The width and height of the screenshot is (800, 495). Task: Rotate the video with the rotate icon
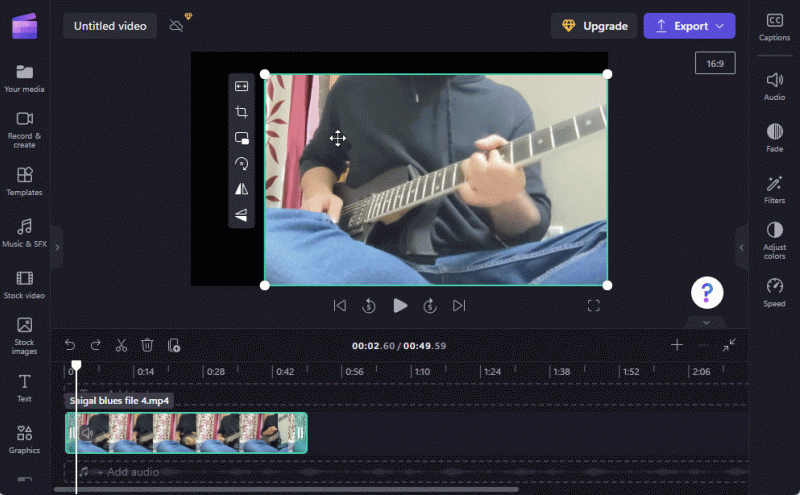[241, 163]
